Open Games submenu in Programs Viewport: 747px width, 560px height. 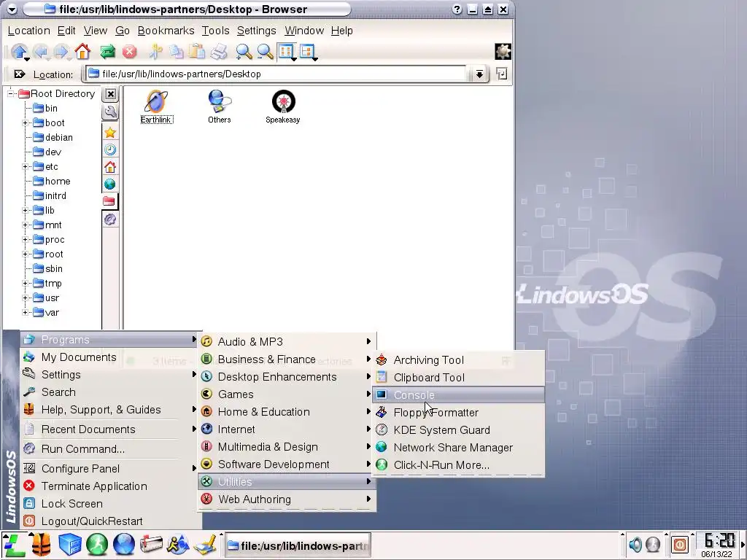pos(287,394)
